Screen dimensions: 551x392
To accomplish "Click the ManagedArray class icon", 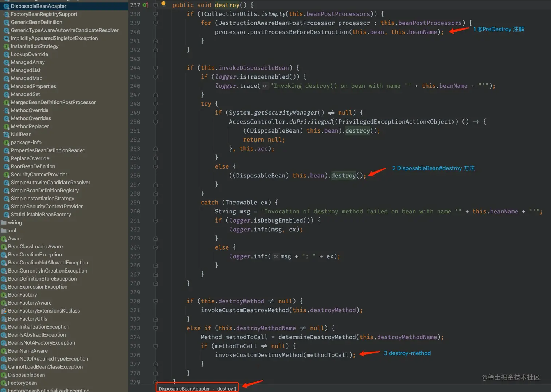I will [x=6, y=62].
